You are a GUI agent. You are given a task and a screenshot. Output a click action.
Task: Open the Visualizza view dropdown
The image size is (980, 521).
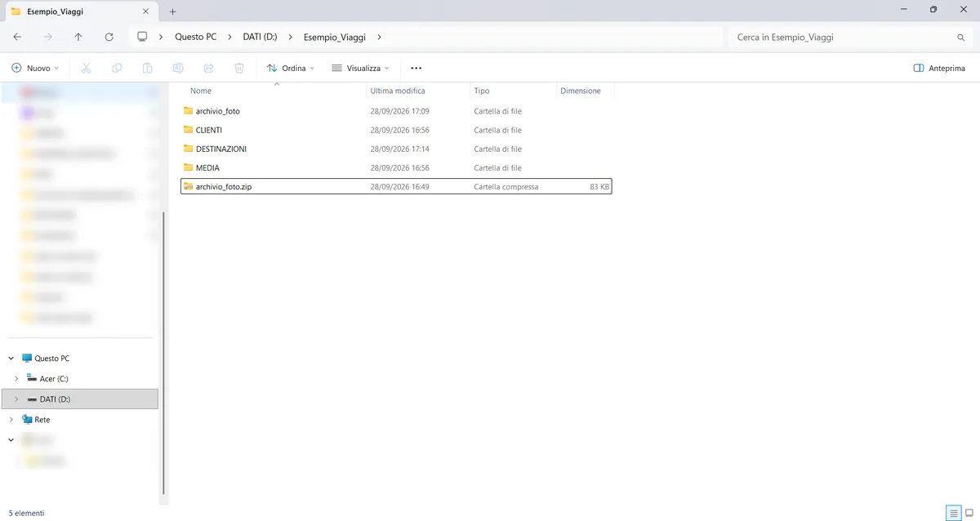360,68
